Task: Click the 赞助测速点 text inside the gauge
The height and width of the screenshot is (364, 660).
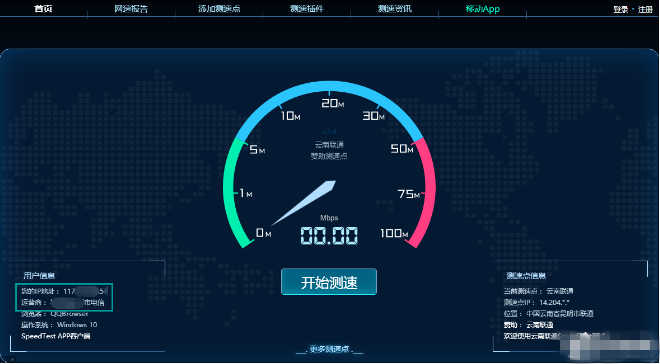Action: click(x=329, y=156)
